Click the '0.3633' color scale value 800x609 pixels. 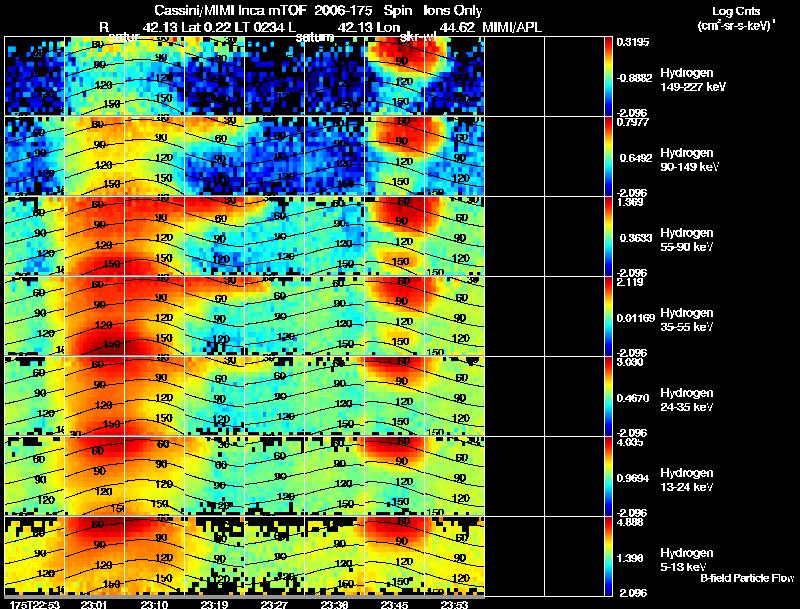pyautogui.click(x=636, y=238)
